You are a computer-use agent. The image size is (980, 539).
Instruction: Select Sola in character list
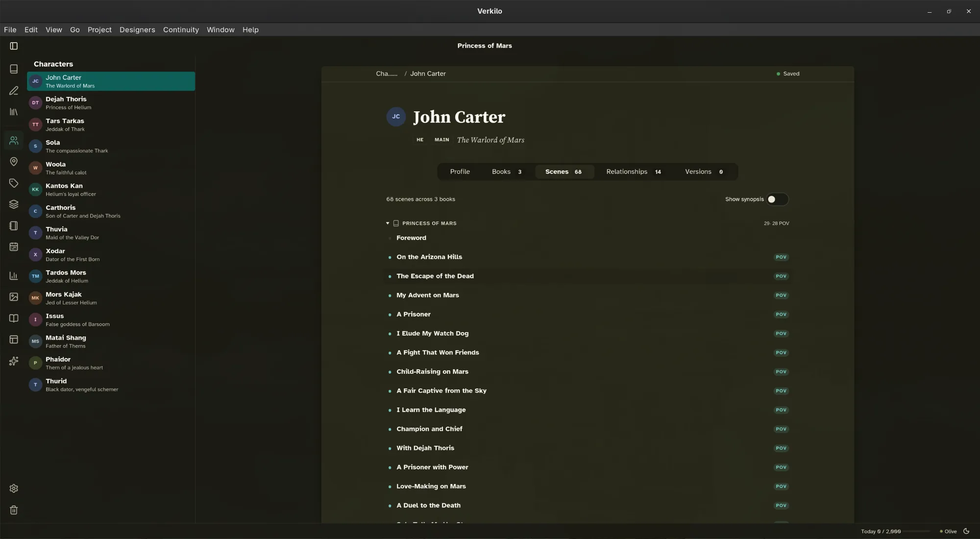[111, 147]
